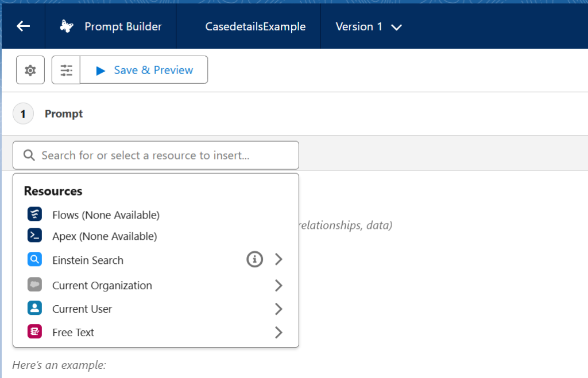
Task: Expand the Current User chevron
Action: [278, 309]
